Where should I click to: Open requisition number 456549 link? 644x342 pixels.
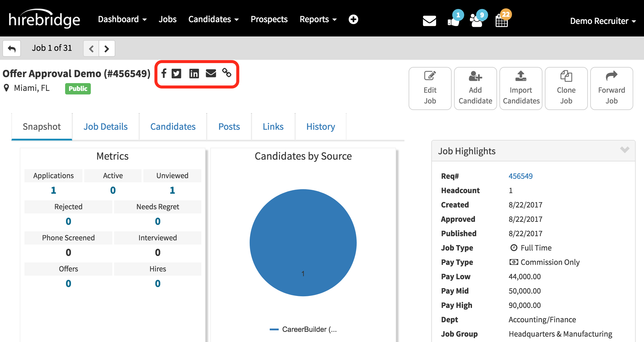[520, 176]
